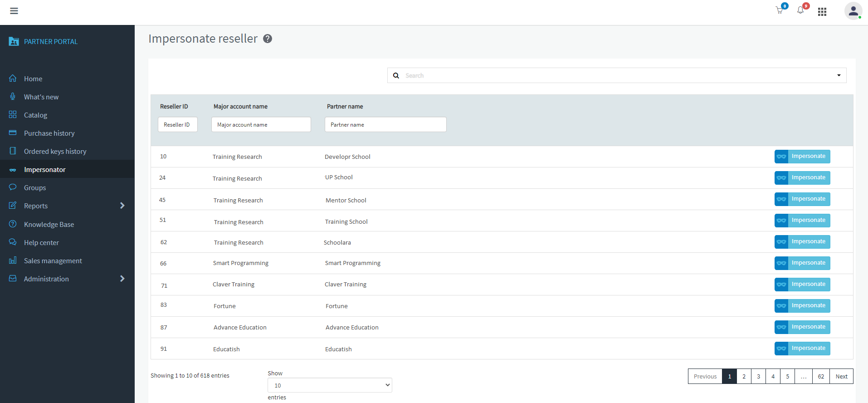Click the Previous page button
The width and height of the screenshot is (868, 403).
705,376
